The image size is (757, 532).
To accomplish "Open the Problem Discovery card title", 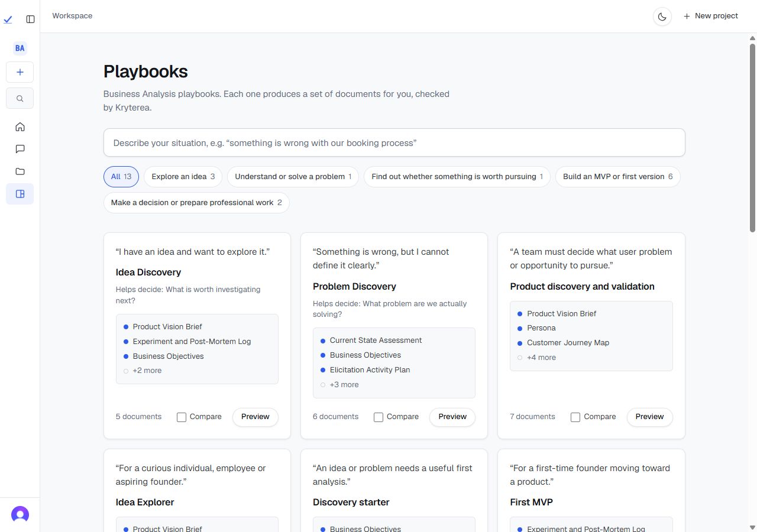I will point(354,287).
